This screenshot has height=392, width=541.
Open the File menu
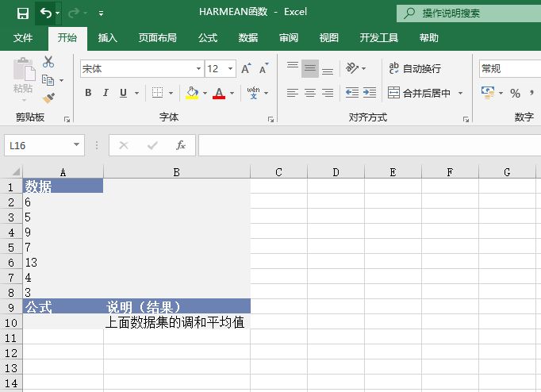pyautogui.click(x=24, y=38)
